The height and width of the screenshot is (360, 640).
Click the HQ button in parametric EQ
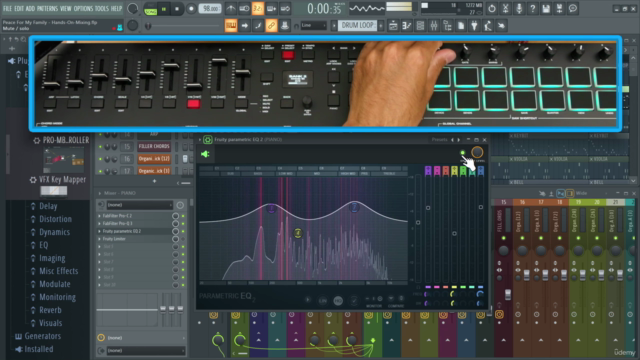click(338, 301)
